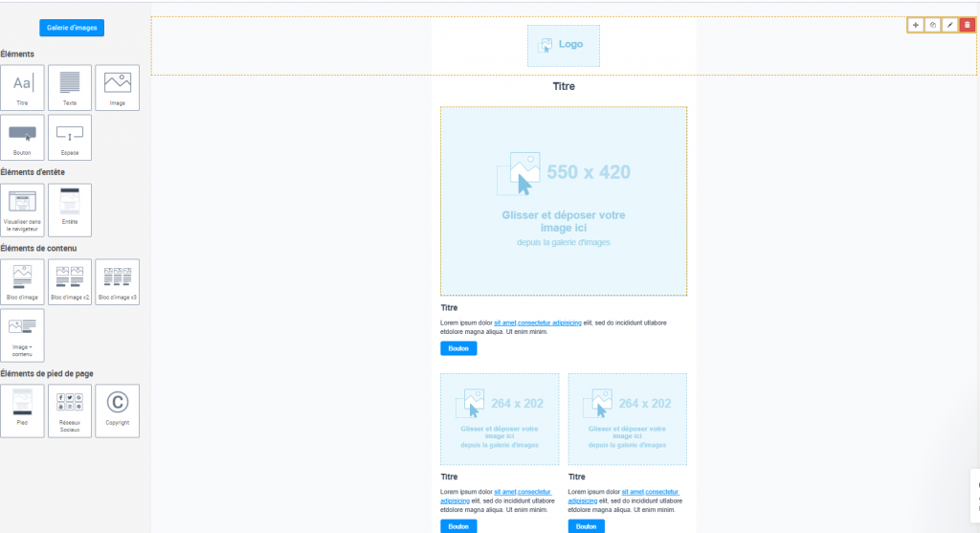
Task: Click the Logo placeholder
Action: pos(564,46)
